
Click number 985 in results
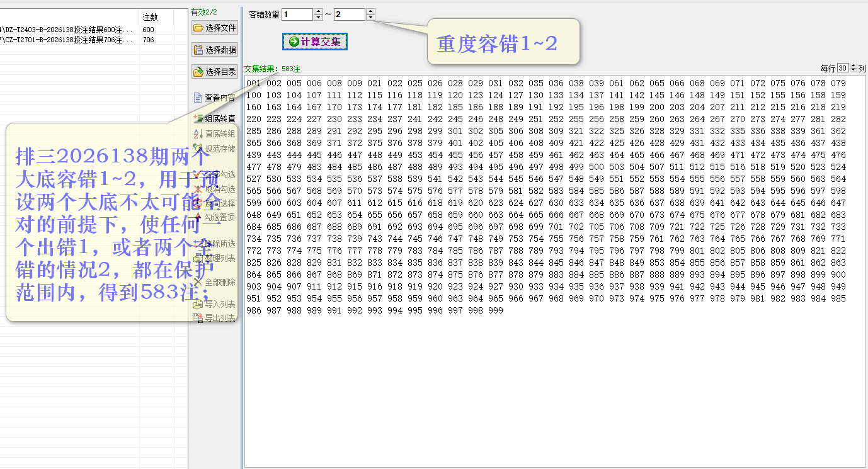tap(838, 298)
